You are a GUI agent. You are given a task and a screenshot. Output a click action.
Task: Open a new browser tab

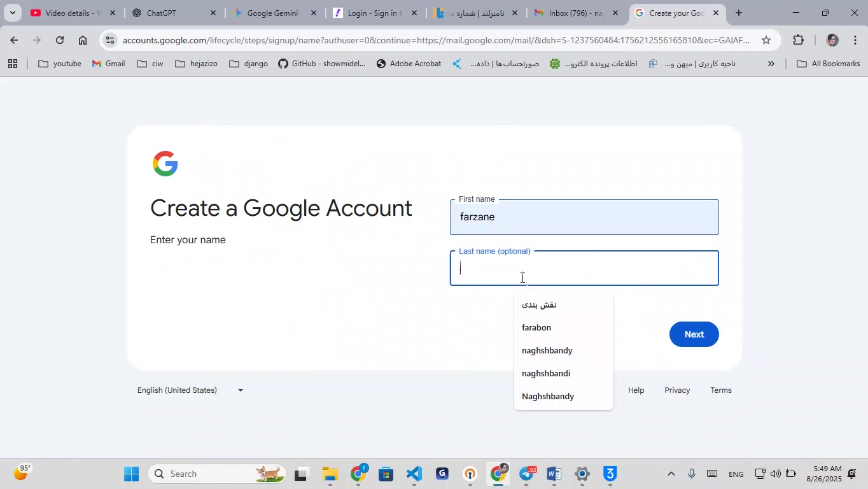(739, 13)
